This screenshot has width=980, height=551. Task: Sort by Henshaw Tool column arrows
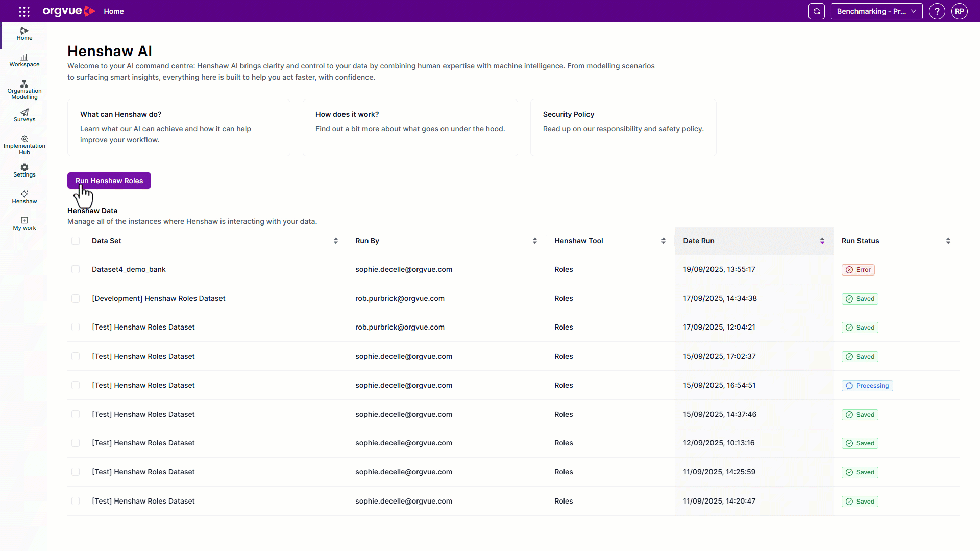coord(664,241)
